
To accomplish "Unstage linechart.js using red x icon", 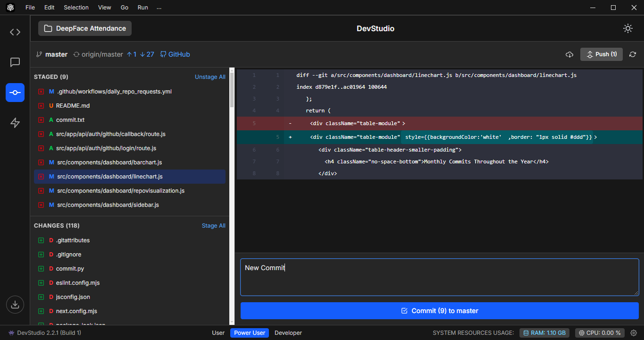I will coord(41,177).
